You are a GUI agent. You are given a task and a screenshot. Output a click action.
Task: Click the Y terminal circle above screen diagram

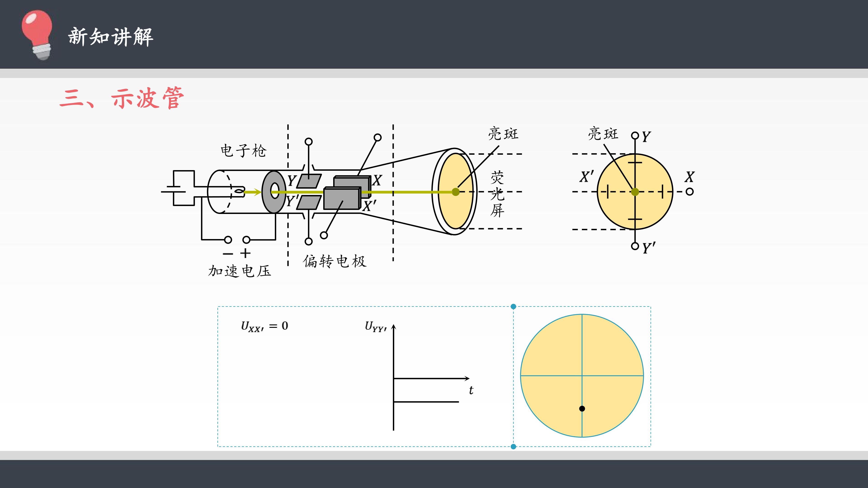click(x=635, y=135)
